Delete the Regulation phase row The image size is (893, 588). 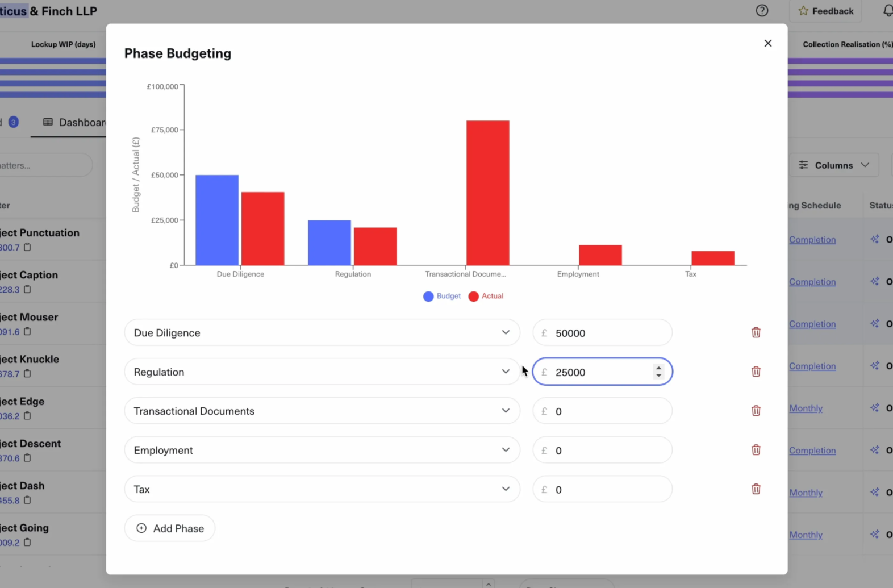[756, 372]
